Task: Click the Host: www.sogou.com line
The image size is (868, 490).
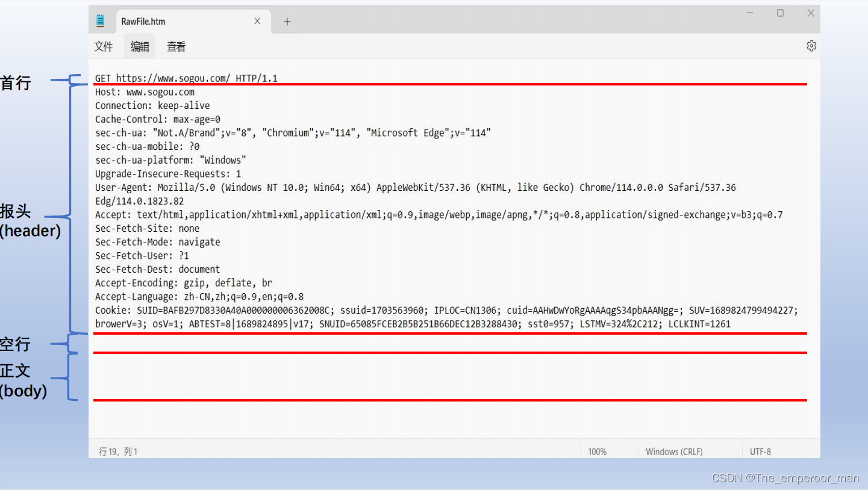Action: [x=145, y=92]
